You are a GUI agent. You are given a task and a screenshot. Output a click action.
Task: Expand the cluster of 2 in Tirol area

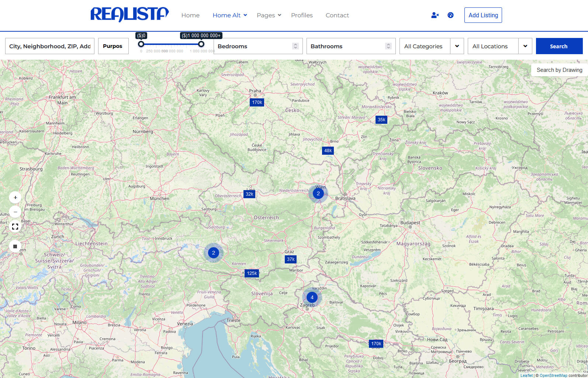click(x=214, y=253)
